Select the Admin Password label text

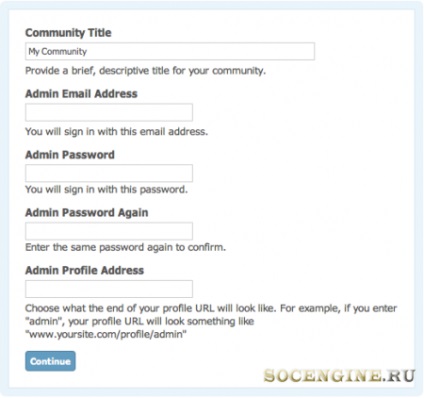70,155
